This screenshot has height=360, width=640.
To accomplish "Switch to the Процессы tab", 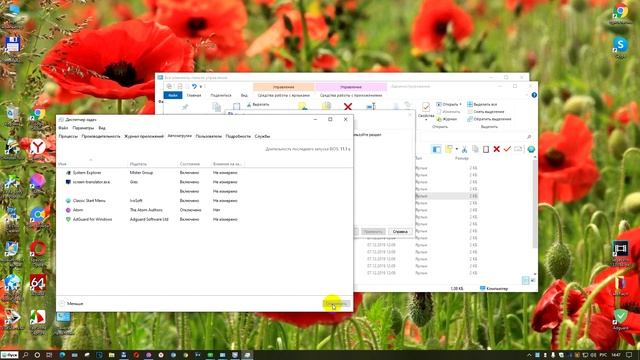I will click(x=68, y=136).
